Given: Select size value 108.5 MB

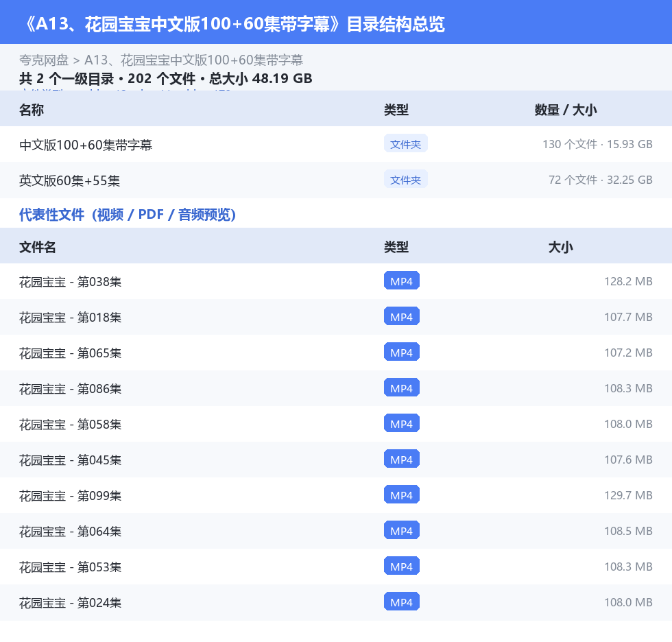Looking at the screenshot, I should click(628, 531).
